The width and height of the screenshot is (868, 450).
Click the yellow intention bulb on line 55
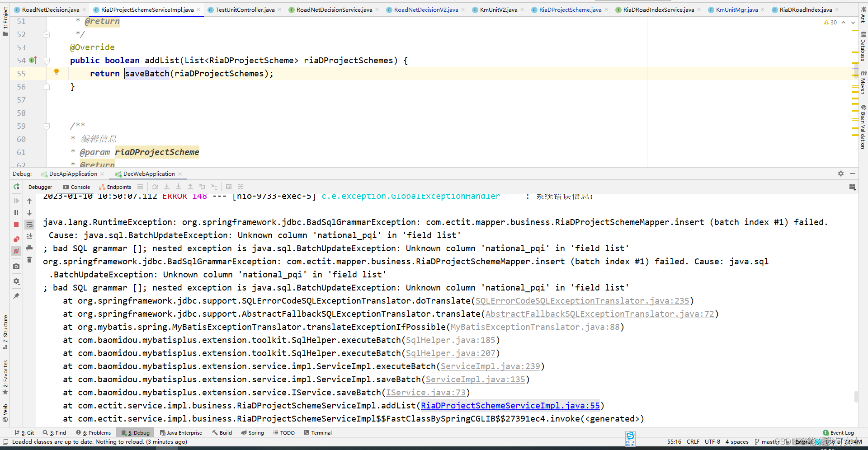click(x=57, y=72)
